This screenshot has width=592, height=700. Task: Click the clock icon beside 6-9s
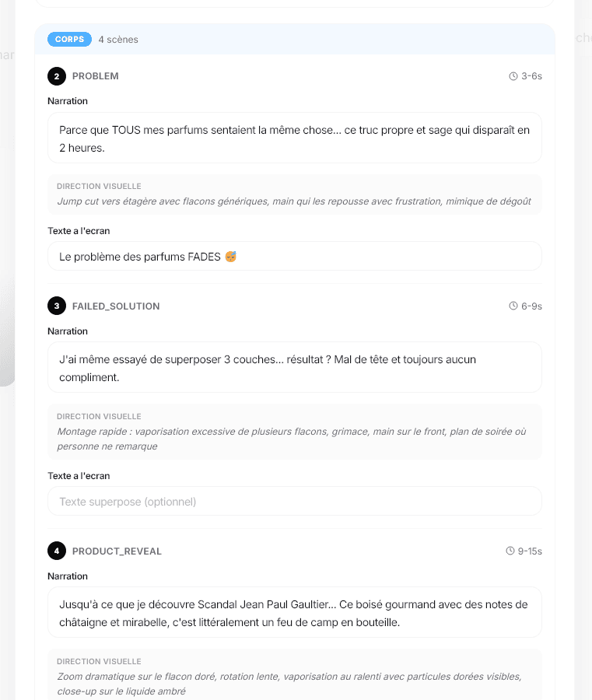(513, 306)
